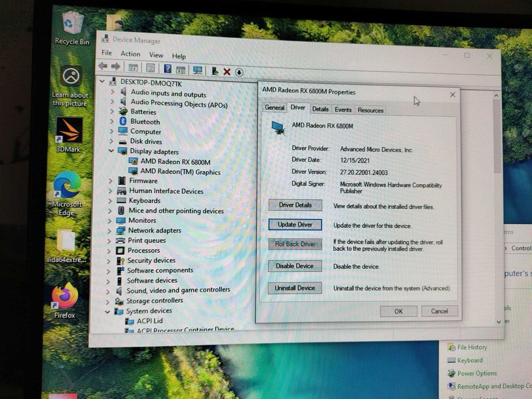This screenshot has width=532, height=399.
Task: Open File History in Control Panel
Action: pos(468,347)
